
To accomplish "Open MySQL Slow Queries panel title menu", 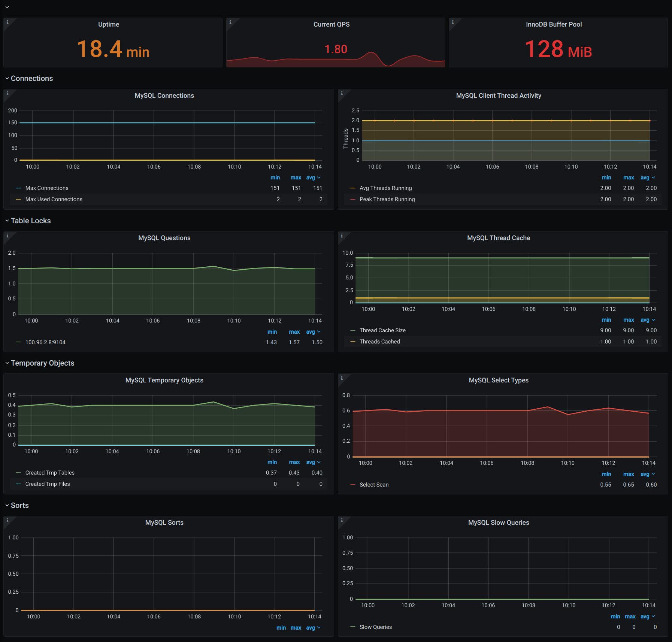I will point(499,523).
